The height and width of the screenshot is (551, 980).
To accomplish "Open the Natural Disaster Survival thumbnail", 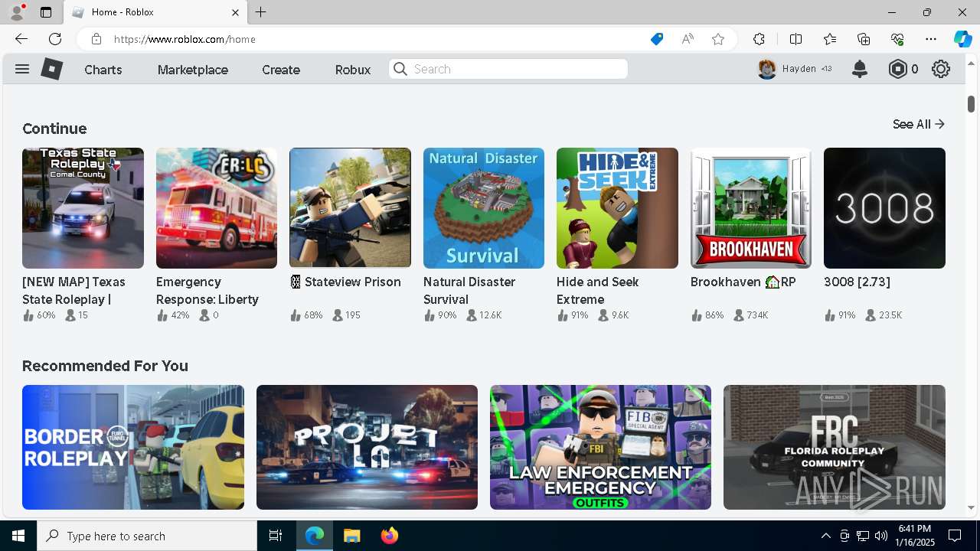I will click(484, 208).
